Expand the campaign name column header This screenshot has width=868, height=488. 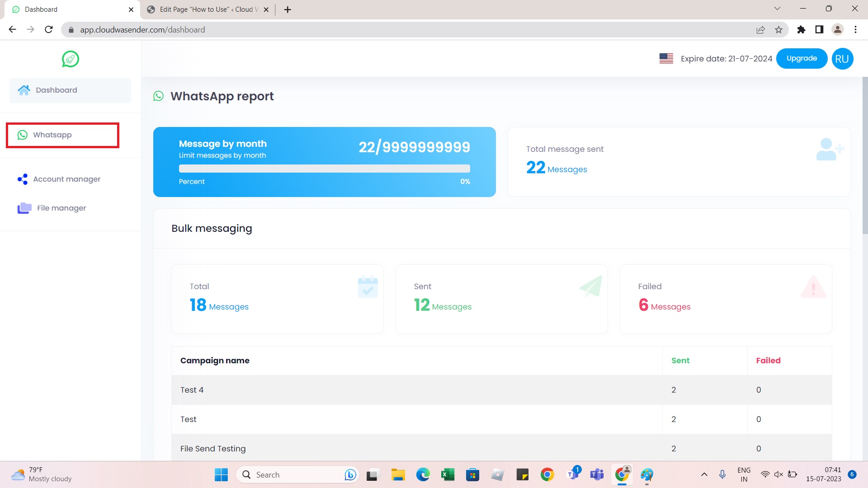click(x=215, y=361)
